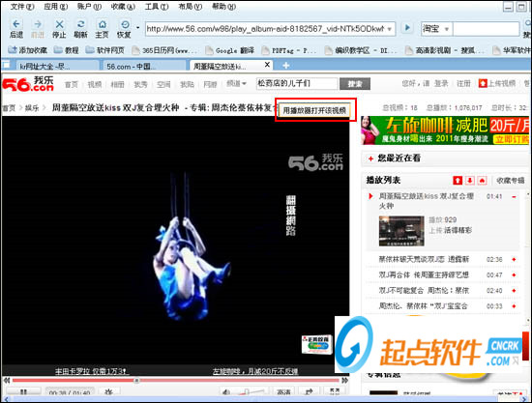Click the third red playlist icon beside arrows
The image size is (532, 403).
[x=482, y=181]
